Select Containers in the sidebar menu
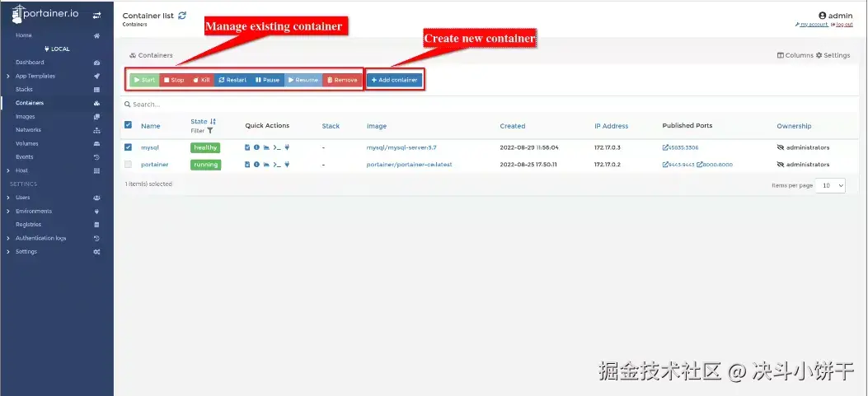This screenshot has width=868, height=396. [57, 103]
